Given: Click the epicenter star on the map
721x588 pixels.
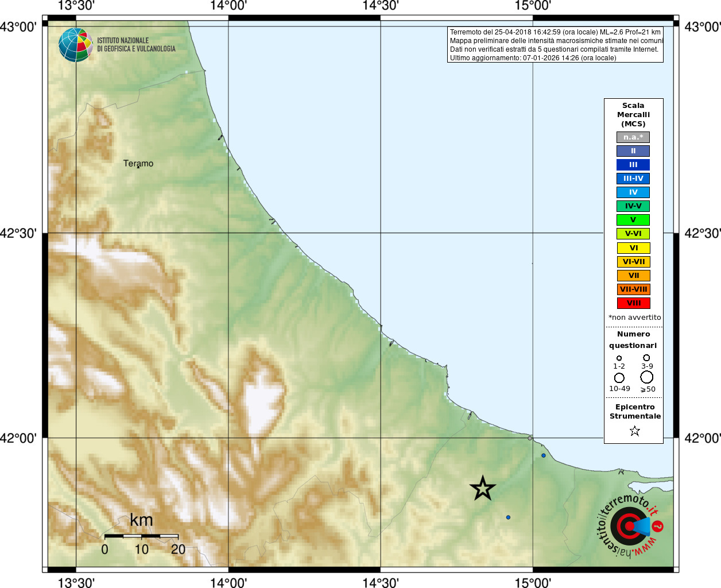Looking at the screenshot, I should coord(482,489).
